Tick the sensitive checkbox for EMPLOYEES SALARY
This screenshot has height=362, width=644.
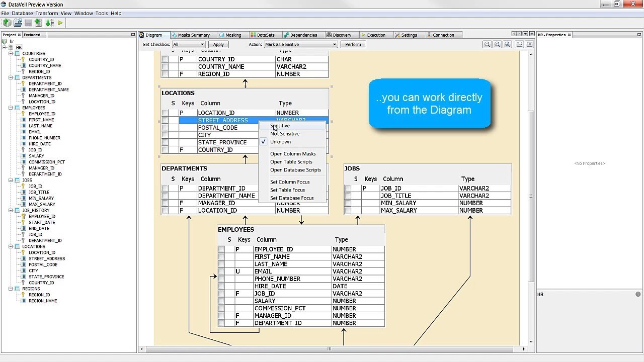[x=221, y=301]
